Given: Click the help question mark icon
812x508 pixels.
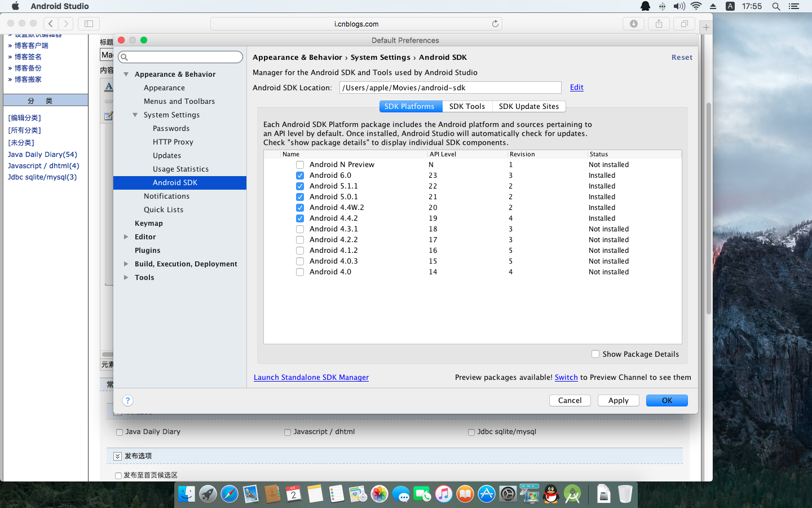Looking at the screenshot, I should tap(127, 400).
